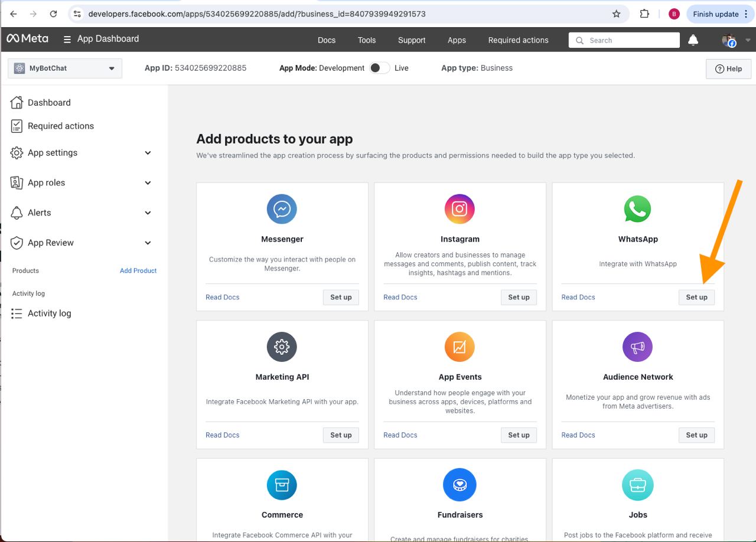Click the Instagram product icon
The width and height of the screenshot is (756, 542).
pos(460,208)
